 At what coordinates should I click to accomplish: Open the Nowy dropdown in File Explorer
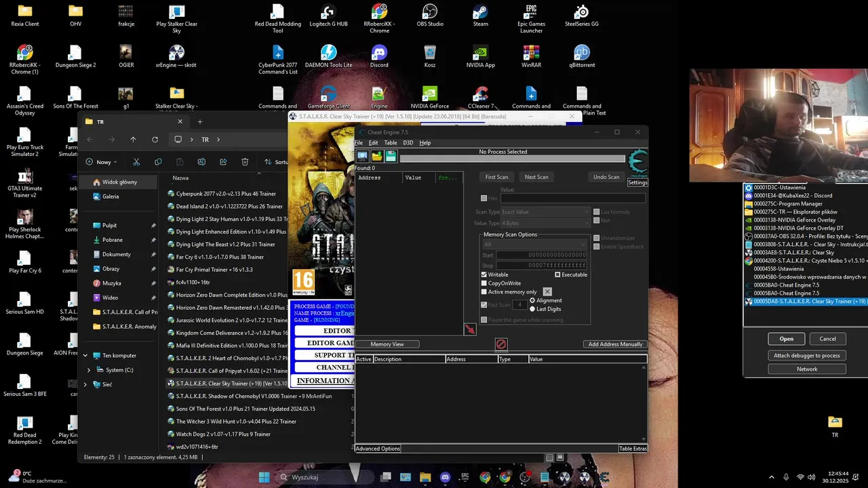pyautogui.click(x=102, y=162)
